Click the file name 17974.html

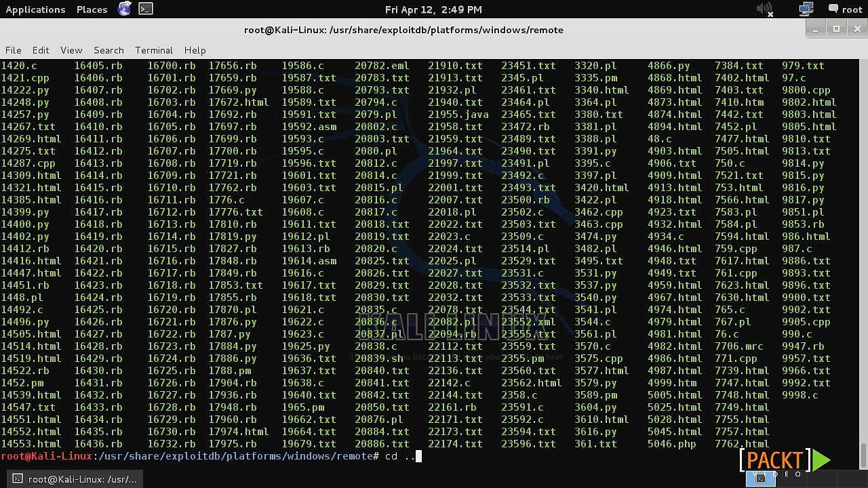[239, 432]
